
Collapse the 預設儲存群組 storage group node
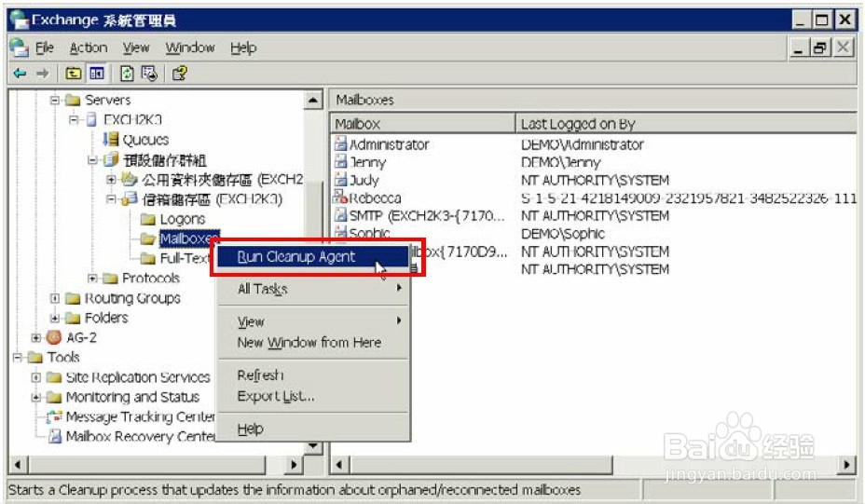[x=92, y=160]
